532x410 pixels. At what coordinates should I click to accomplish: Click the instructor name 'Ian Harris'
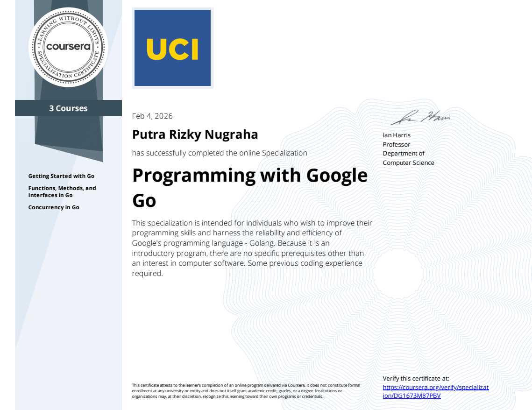click(397, 135)
